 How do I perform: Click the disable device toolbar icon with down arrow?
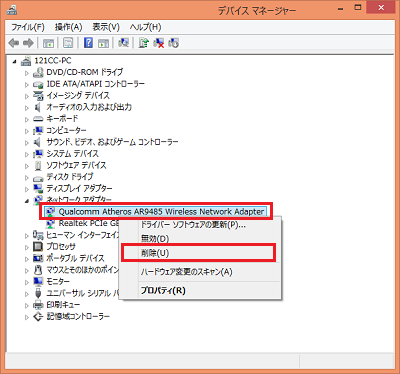coord(174,43)
